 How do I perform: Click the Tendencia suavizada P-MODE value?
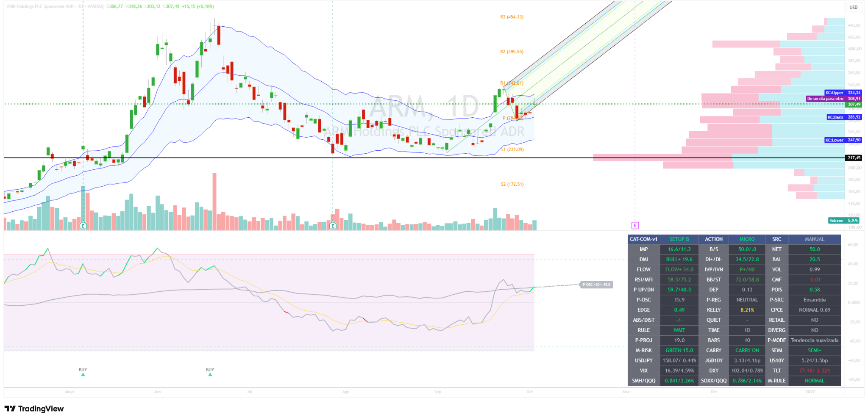(x=814, y=340)
